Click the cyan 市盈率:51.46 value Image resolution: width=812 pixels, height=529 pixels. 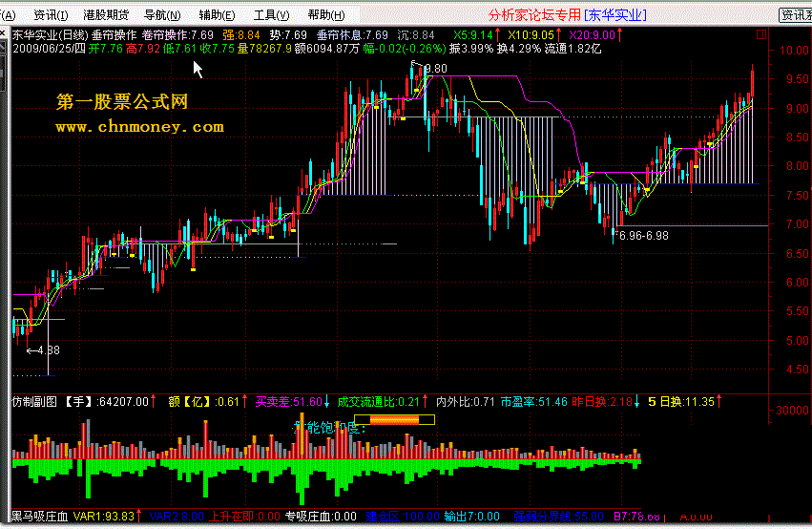point(534,402)
